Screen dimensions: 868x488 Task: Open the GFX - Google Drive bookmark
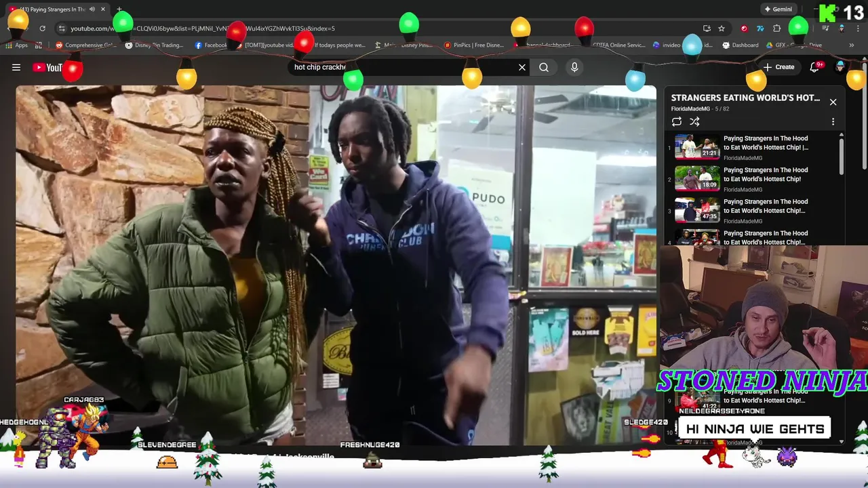[x=795, y=45]
